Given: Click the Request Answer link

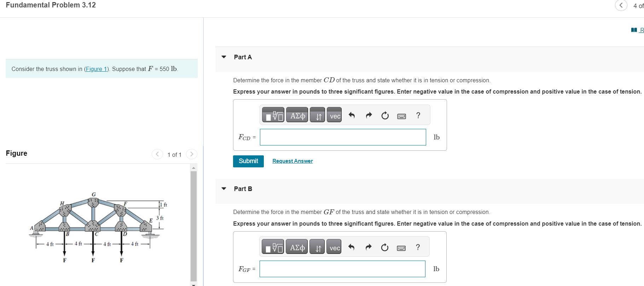Looking at the screenshot, I should 292,161.
